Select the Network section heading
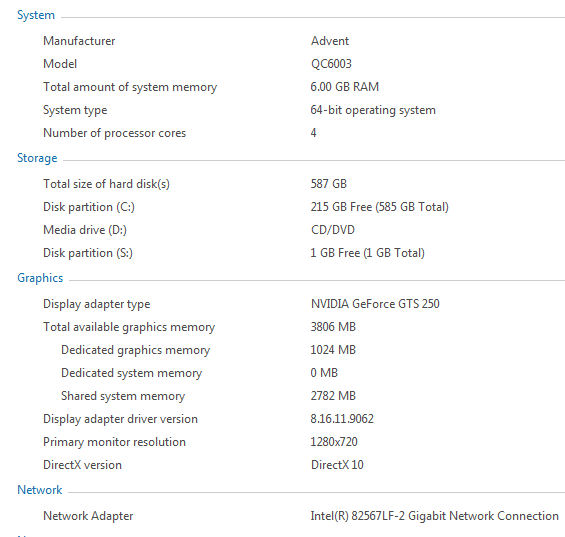Screen dimensions: 565x537 pyautogui.click(x=40, y=490)
